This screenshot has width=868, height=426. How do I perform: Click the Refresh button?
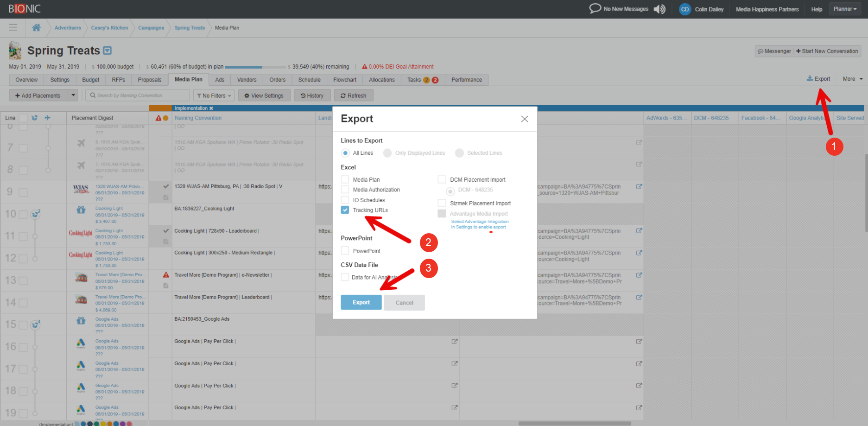point(354,95)
